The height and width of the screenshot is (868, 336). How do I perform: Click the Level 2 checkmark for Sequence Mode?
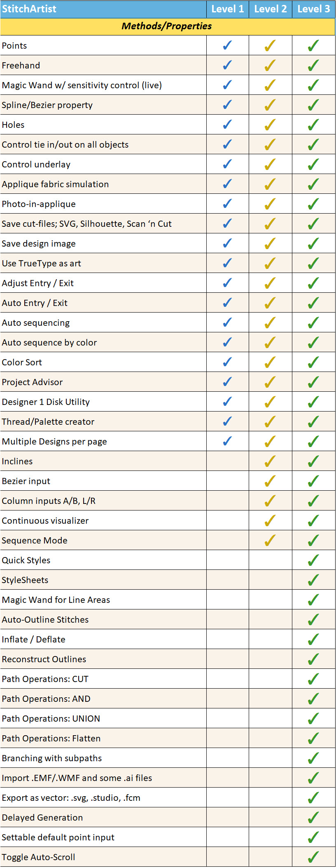(270, 540)
